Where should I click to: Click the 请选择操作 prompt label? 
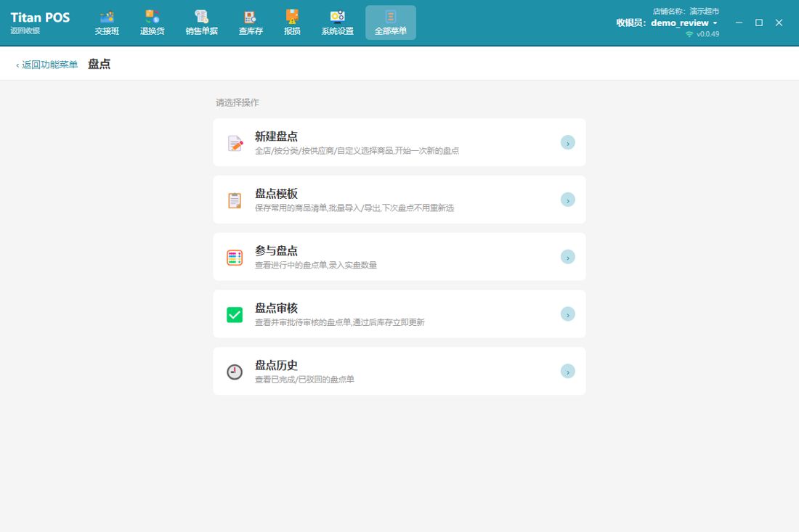click(x=238, y=102)
